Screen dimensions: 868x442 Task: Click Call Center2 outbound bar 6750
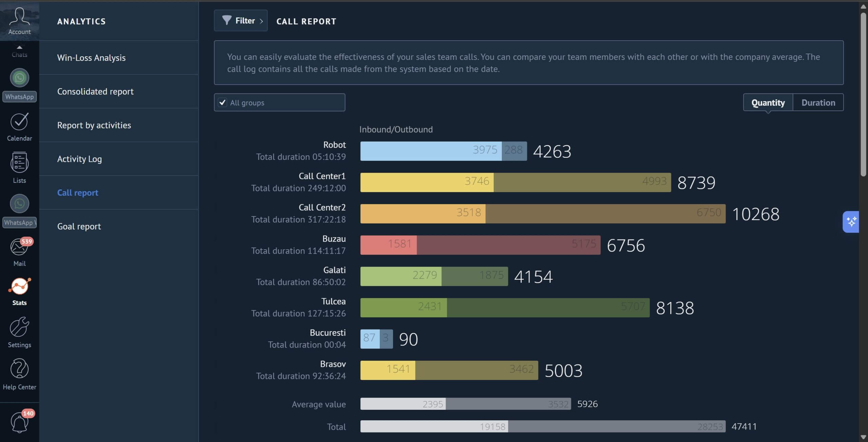[x=605, y=214]
